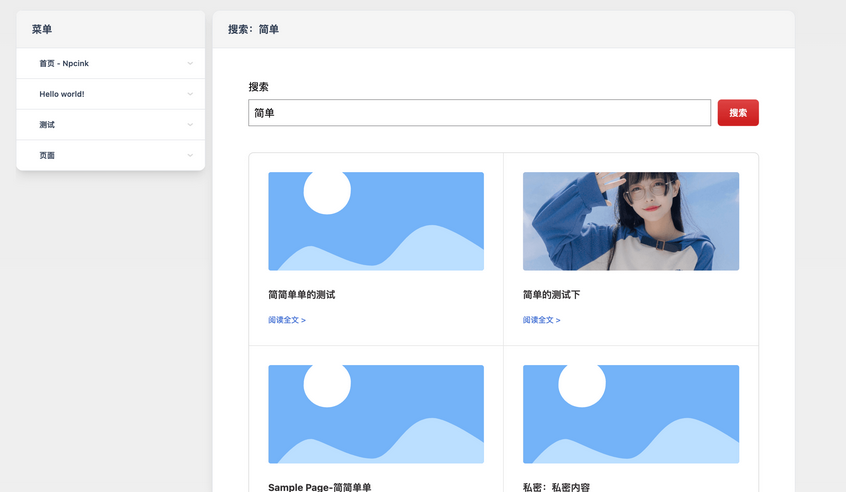Select the 测试 menu item

[47, 125]
